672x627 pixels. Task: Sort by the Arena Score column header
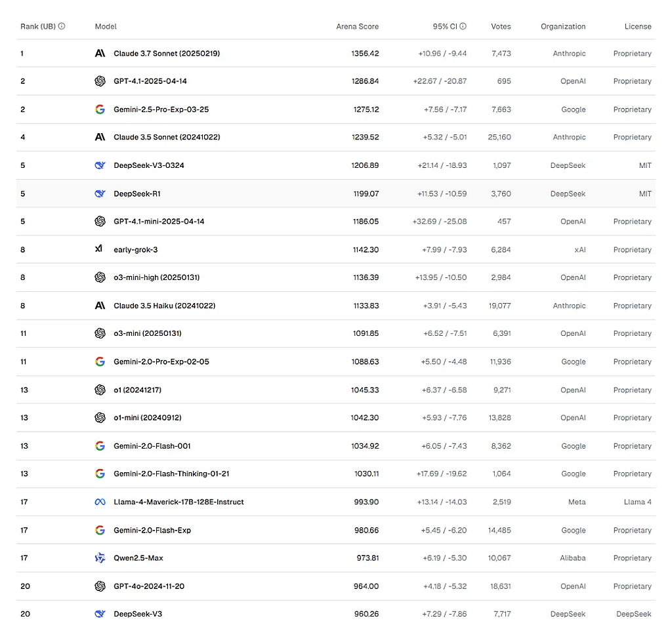[x=358, y=26]
